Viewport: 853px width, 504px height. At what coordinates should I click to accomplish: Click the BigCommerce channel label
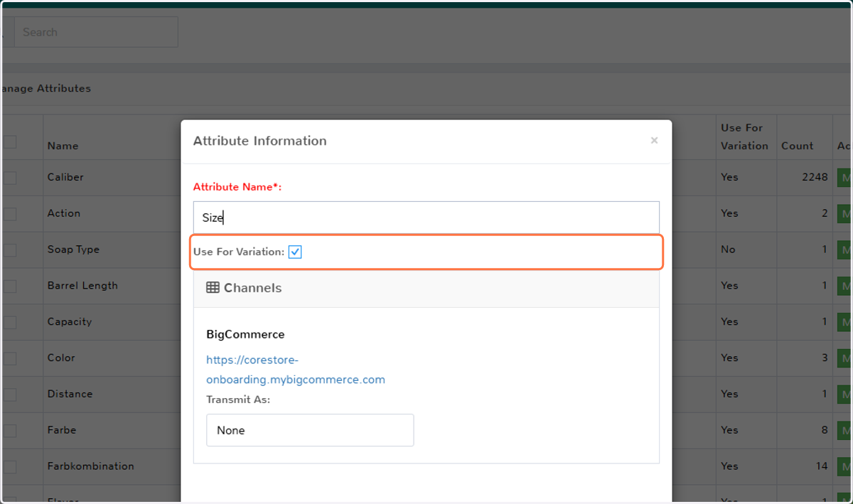(245, 334)
